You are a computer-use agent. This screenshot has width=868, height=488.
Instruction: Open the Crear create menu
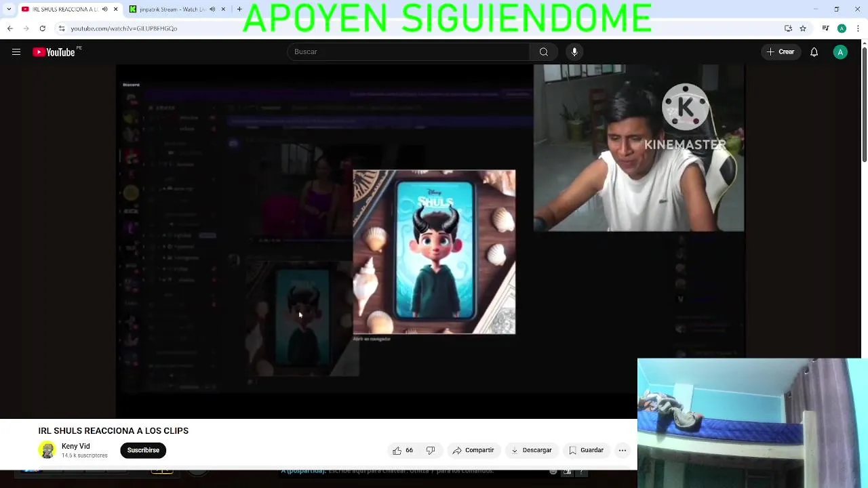pyautogui.click(x=780, y=52)
